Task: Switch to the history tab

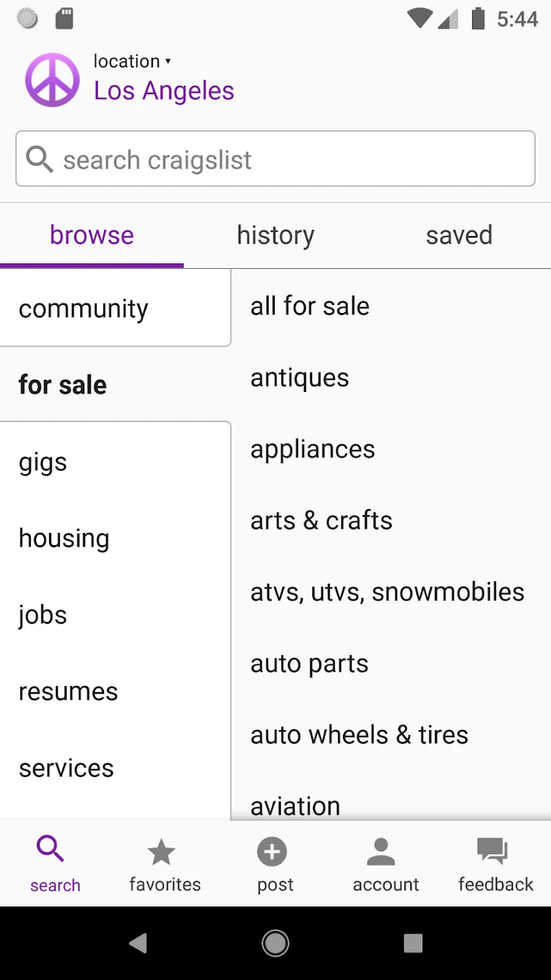Action: 275,235
